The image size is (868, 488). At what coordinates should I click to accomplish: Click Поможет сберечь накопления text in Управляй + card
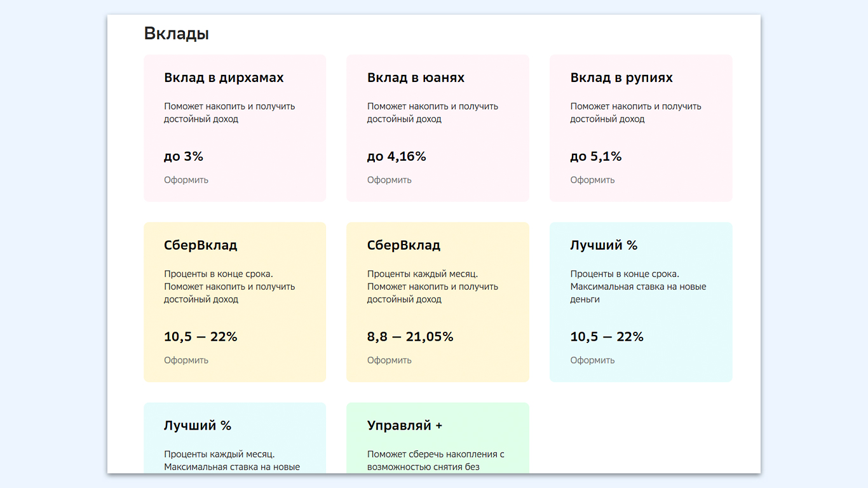click(436, 461)
